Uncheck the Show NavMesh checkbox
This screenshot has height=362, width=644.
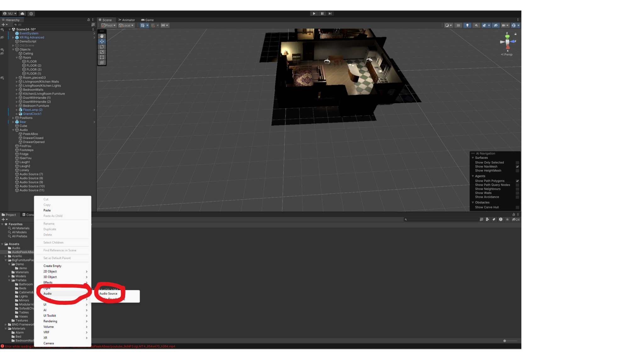pyautogui.click(x=517, y=167)
